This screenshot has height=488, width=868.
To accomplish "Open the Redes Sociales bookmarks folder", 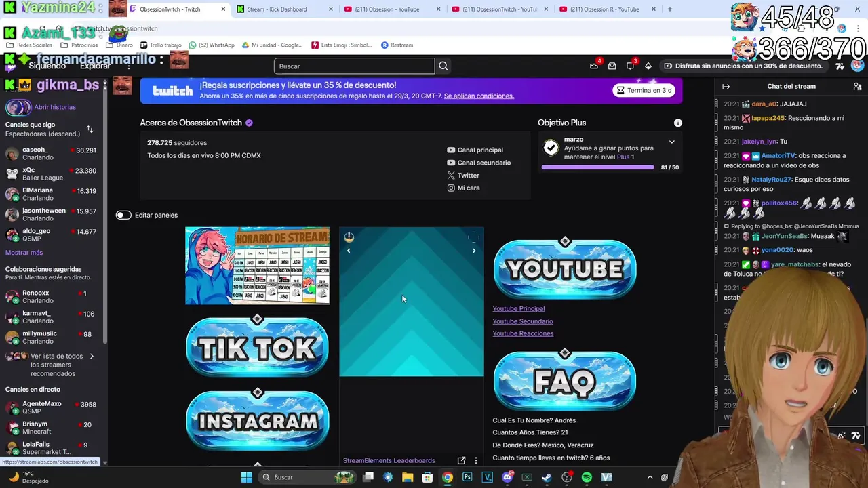I will pyautogui.click(x=29, y=45).
